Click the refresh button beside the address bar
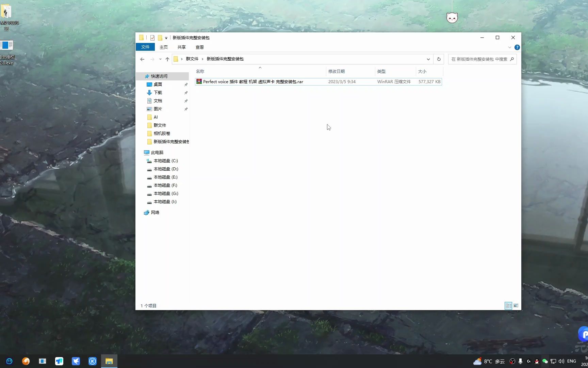 pos(439,59)
